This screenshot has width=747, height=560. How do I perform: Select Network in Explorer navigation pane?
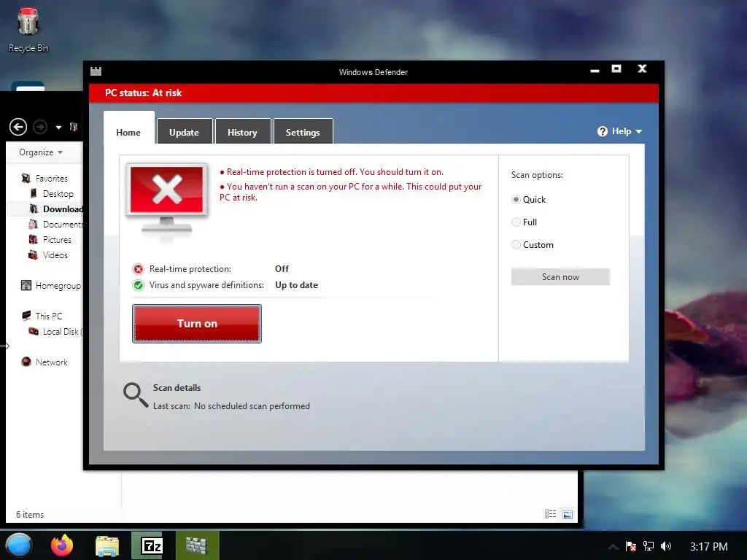[44, 362]
